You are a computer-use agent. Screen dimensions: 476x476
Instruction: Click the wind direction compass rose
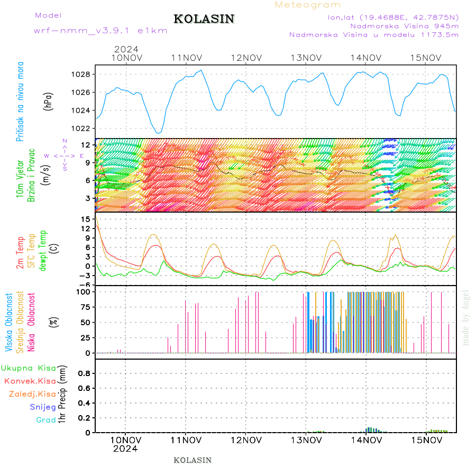65,155
